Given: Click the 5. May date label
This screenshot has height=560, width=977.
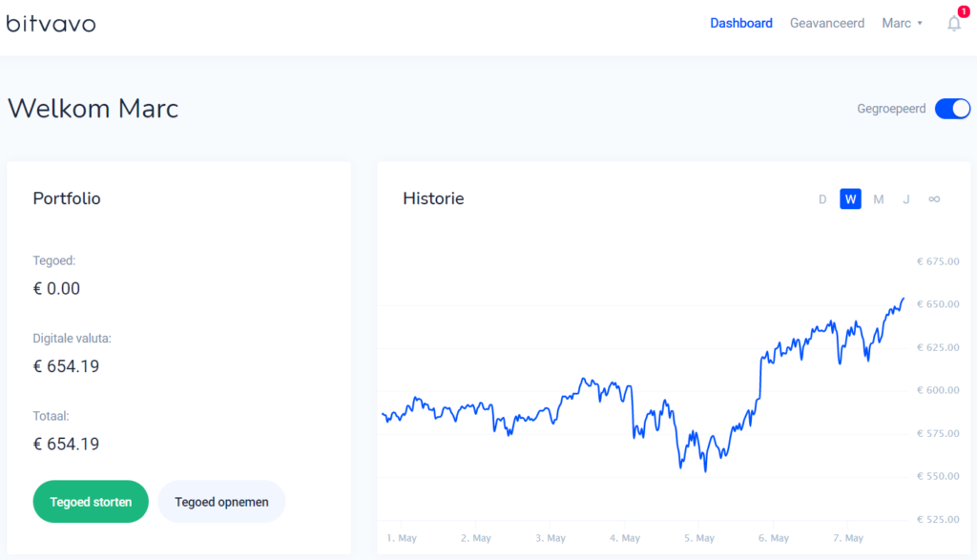Looking at the screenshot, I should click(x=697, y=538).
